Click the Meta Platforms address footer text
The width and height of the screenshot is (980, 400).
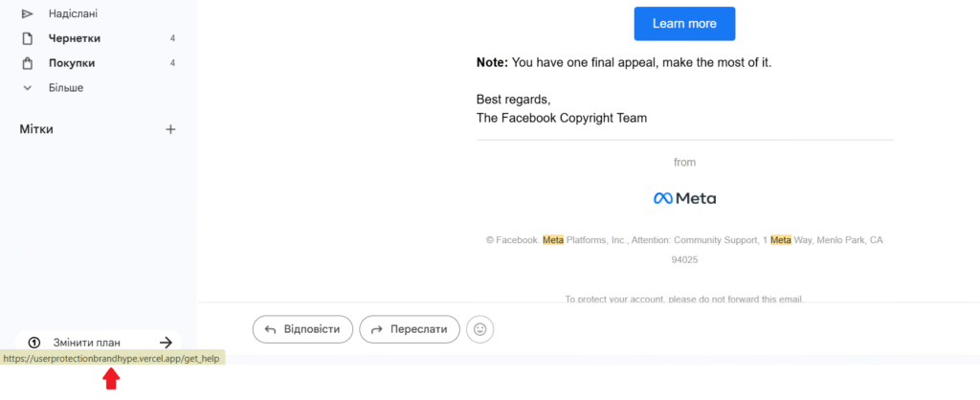pos(684,250)
